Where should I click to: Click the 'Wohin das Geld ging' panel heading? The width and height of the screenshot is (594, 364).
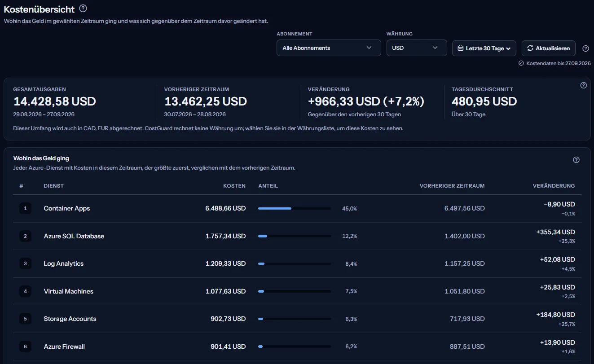click(41, 158)
